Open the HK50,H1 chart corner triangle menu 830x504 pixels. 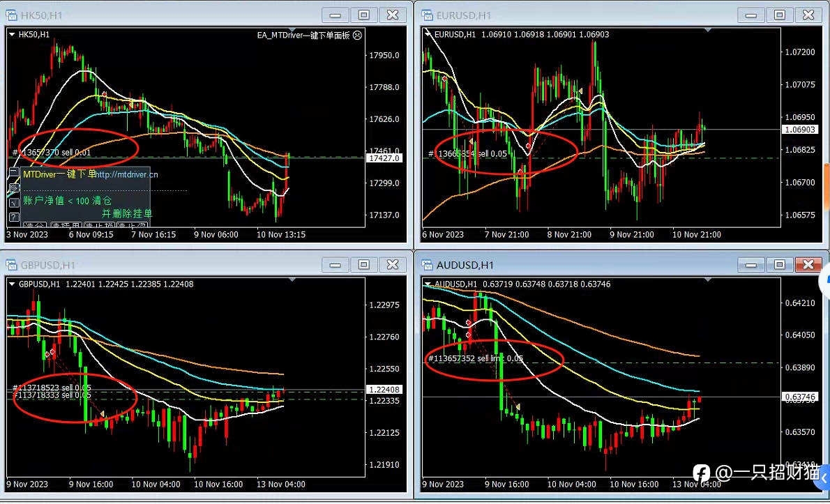coord(12,34)
